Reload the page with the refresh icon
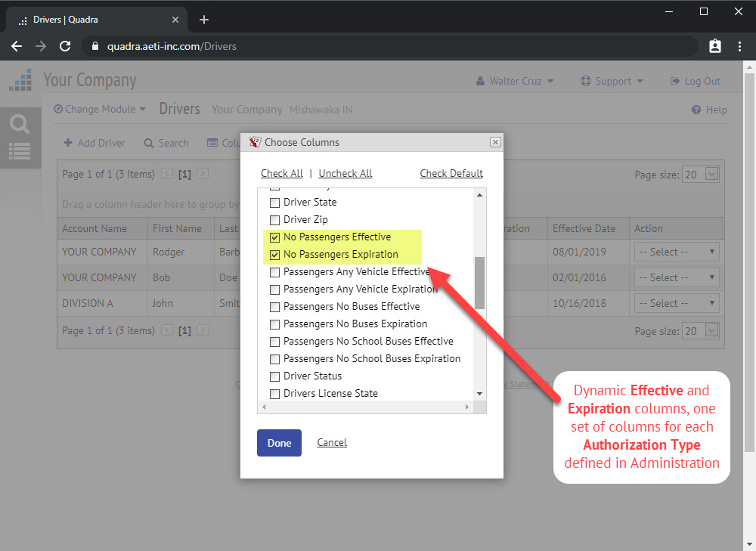The height and width of the screenshot is (551, 756). [x=65, y=46]
